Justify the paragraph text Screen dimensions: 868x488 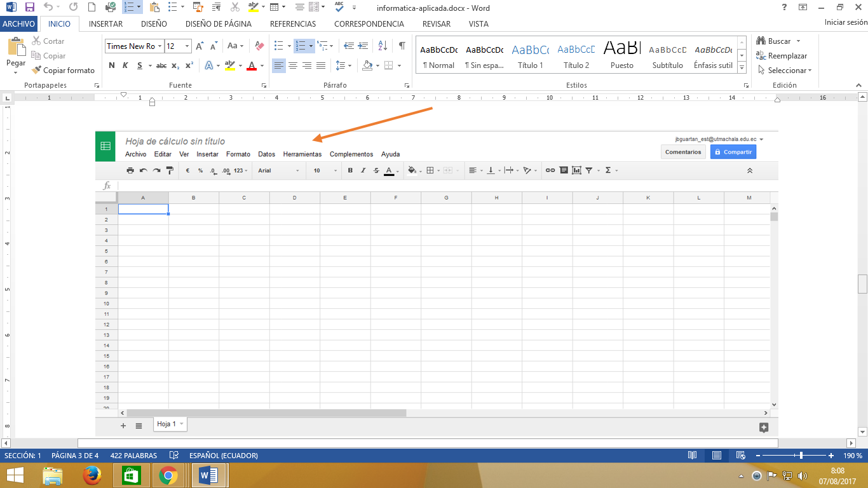pos(321,65)
